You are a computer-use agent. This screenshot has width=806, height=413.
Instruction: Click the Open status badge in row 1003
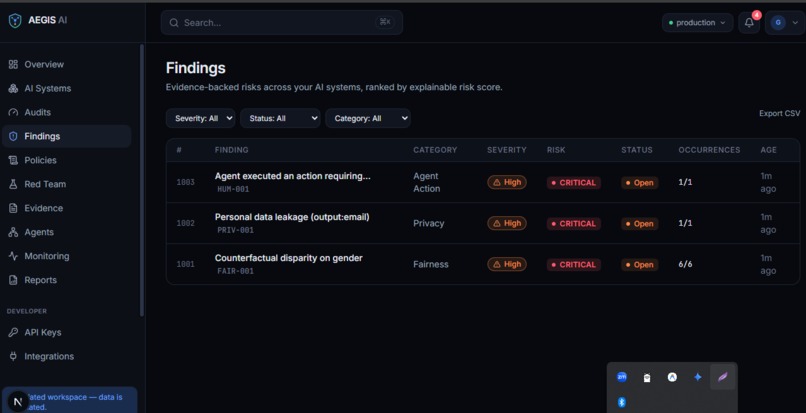tap(639, 183)
